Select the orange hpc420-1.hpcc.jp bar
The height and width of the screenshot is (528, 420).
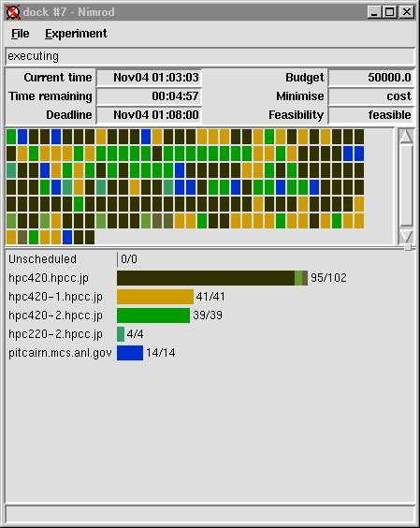click(x=155, y=297)
